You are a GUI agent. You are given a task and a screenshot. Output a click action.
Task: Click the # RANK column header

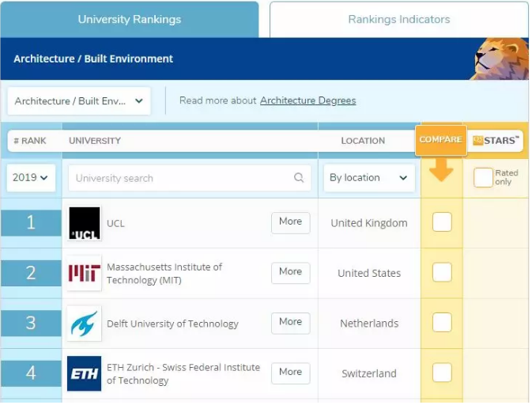click(30, 142)
